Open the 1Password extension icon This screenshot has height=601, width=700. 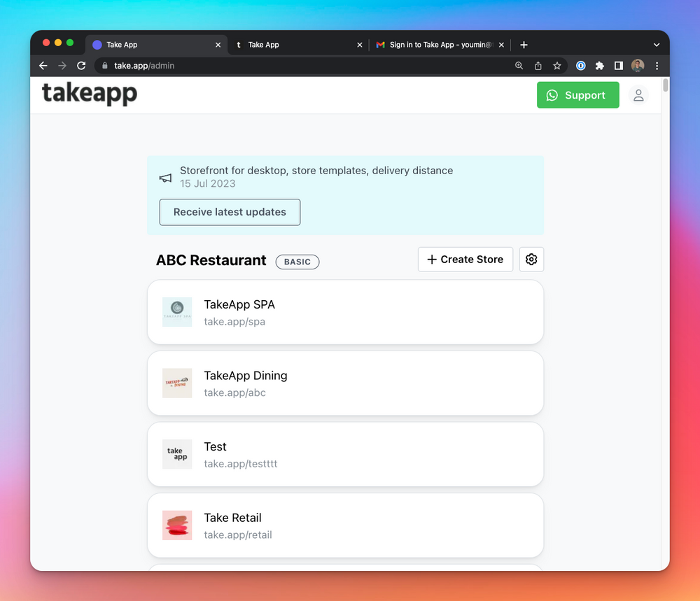[580, 66]
